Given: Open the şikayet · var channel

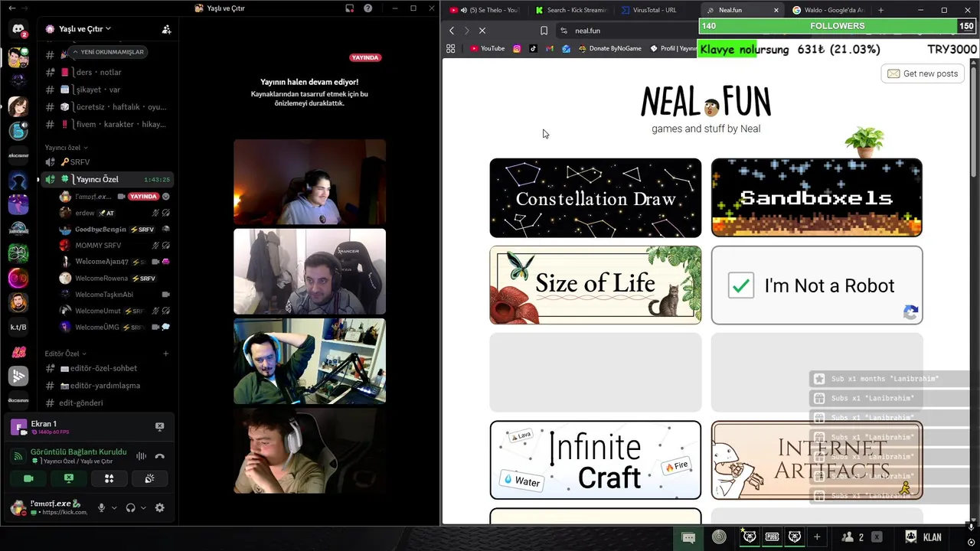Looking at the screenshot, I should [107, 90].
